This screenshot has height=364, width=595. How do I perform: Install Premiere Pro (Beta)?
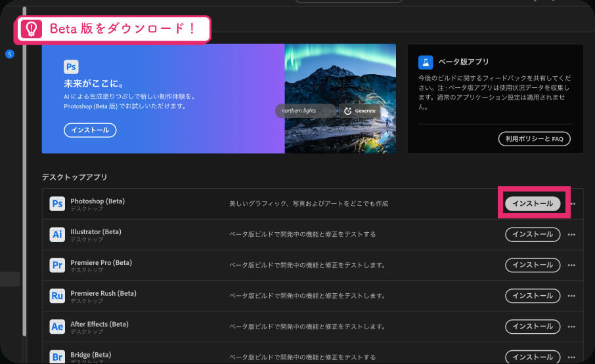(x=533, y=265)
